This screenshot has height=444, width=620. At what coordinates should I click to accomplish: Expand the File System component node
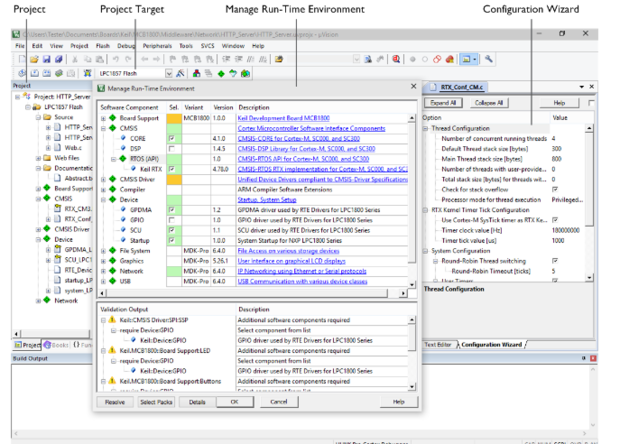tap(103, 251)
